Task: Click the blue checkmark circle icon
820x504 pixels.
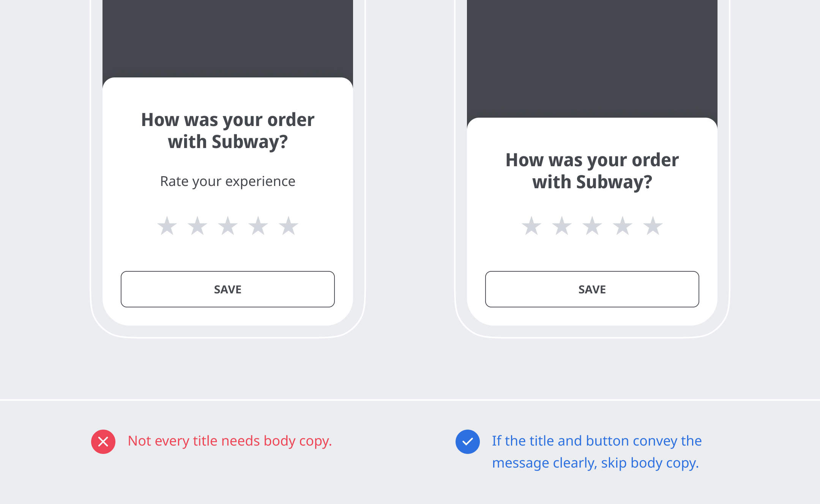Action: pyautogui.click(x=468, y=442)
